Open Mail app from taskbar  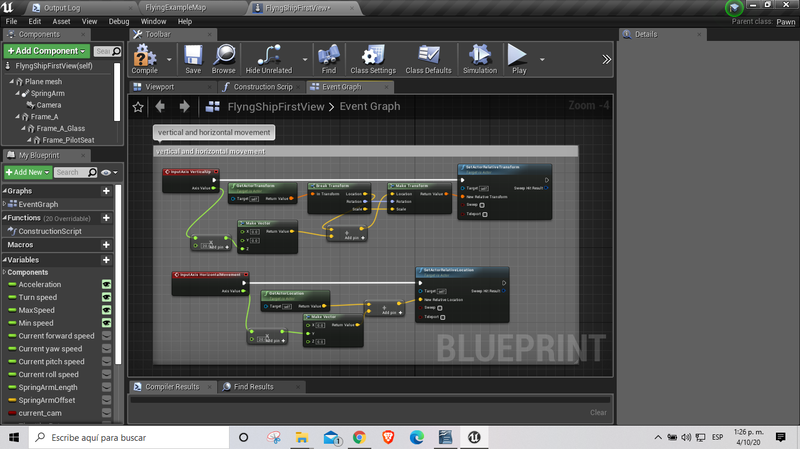[332, 437]
